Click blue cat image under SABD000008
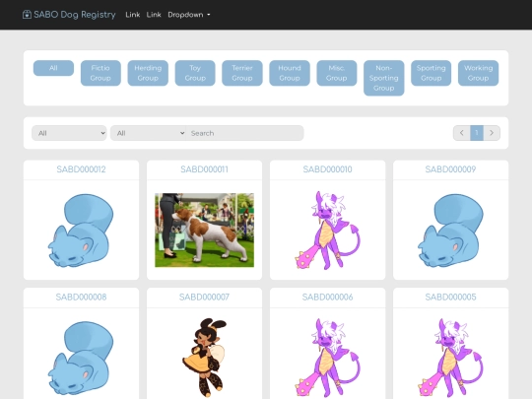This screenshot has width=532, height=399. [x=81, y=358]
